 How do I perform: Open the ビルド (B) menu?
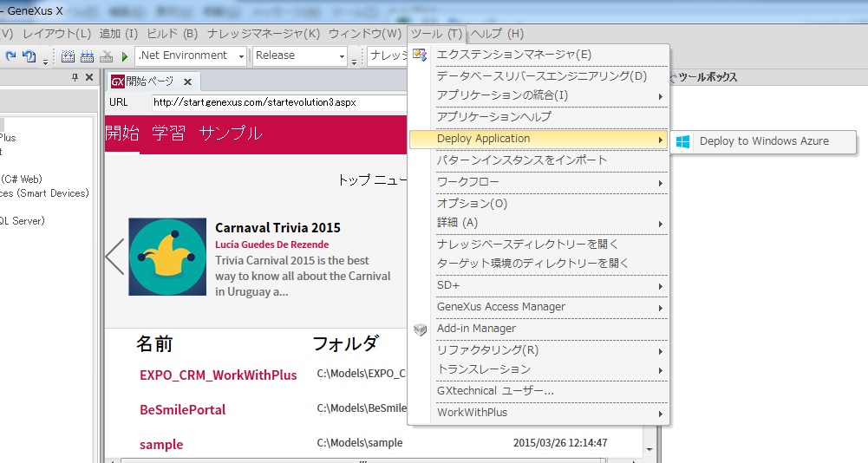pyautogui.click(x=173, y=34)
